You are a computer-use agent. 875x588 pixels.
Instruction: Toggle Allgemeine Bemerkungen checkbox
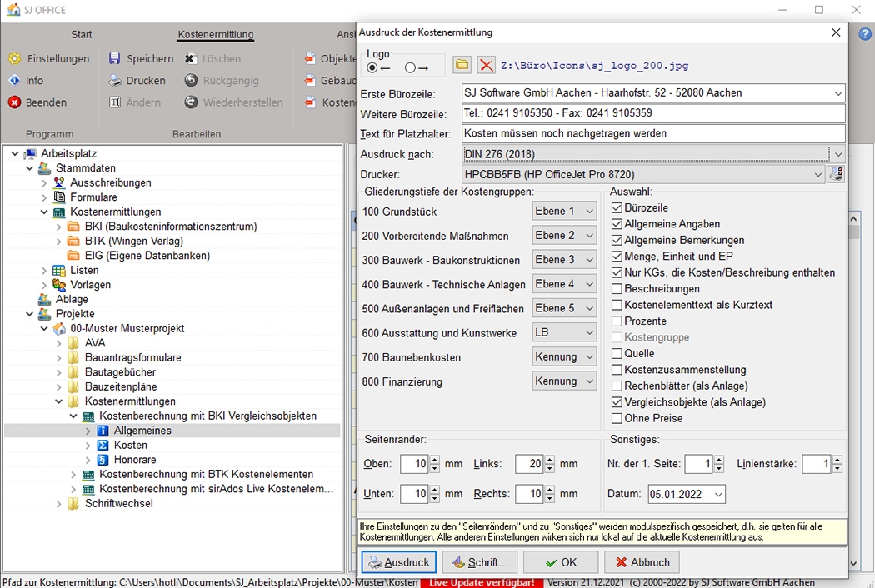coord(617,240)
